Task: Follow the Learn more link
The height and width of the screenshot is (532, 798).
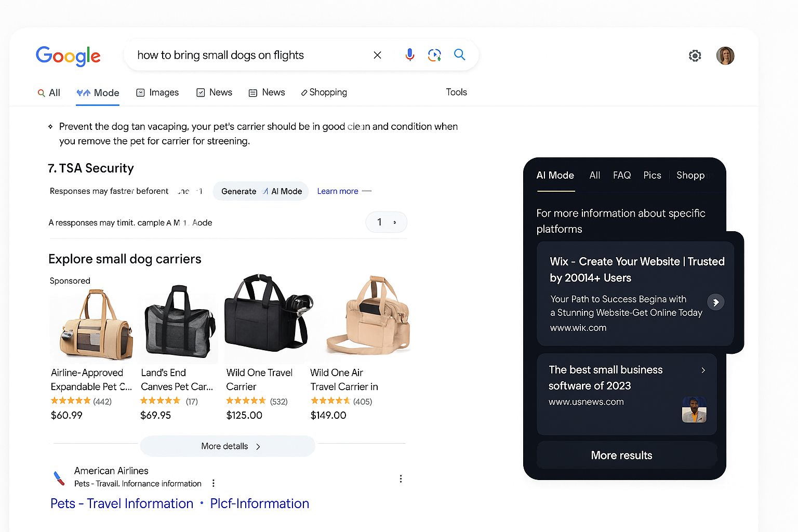Action: pos(338,191)
